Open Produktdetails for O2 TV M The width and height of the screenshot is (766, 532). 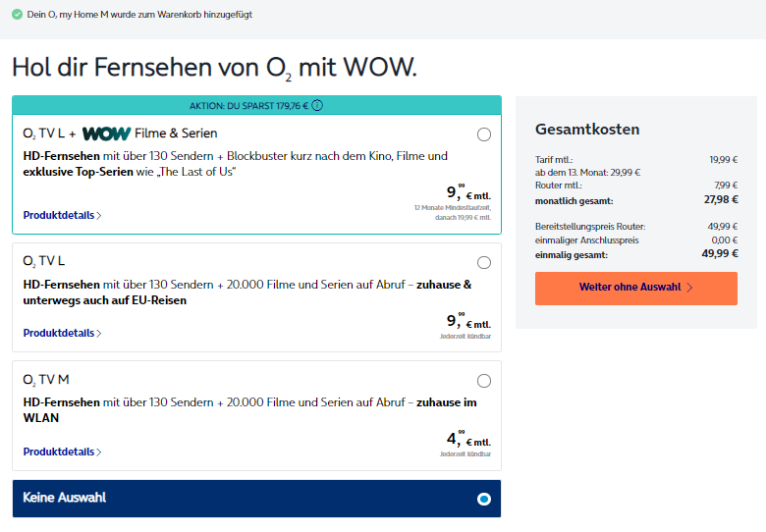click(x=62, y=452)
